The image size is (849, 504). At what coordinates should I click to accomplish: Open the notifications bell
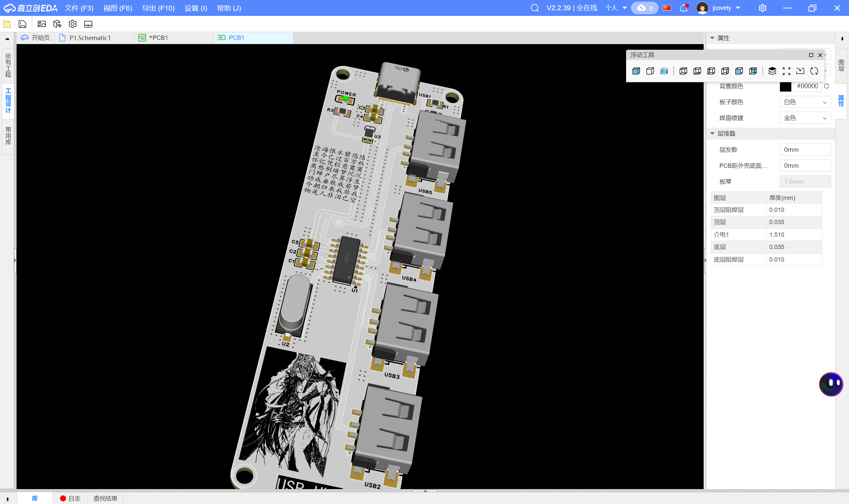point(683,8)
